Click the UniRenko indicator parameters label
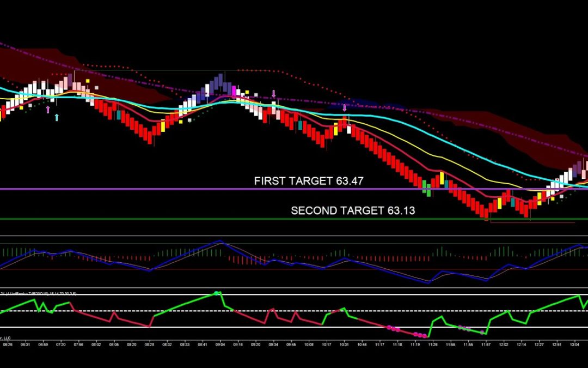Screen dimensions: 588x368 click(38, 293)
